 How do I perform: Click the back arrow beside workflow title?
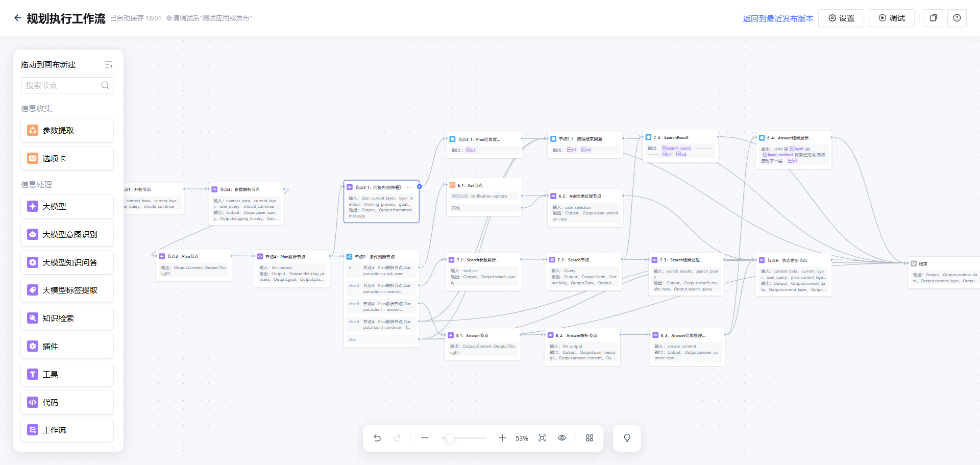point(18,18)
